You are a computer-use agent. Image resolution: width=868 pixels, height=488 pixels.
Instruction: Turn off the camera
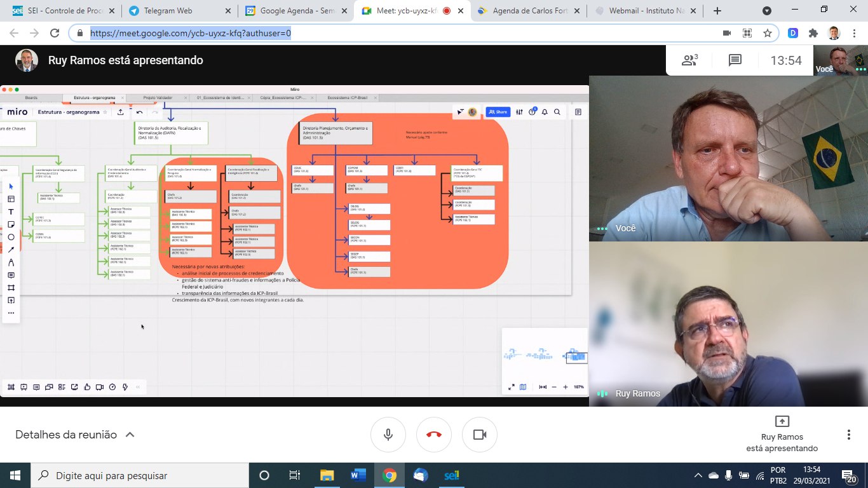coord(480,435)
